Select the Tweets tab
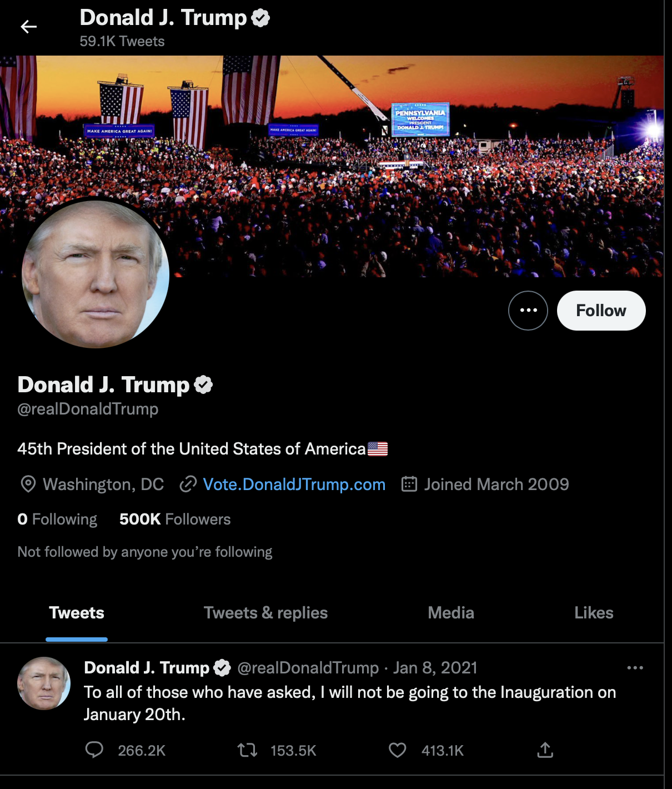This screenshot has width=672, height=789. (77, 613)
